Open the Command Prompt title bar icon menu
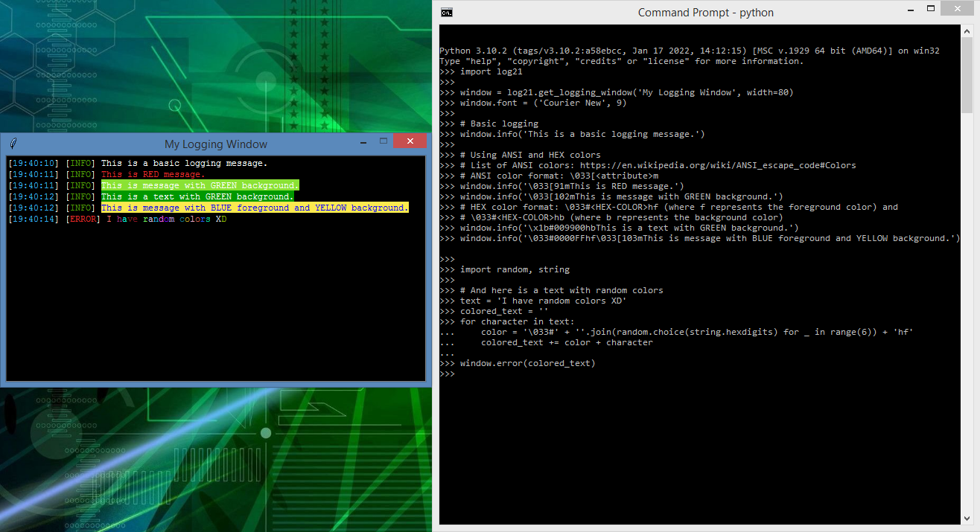Image resolution: width=980 pixels, height=532 pixels. [x=447, y=12]
